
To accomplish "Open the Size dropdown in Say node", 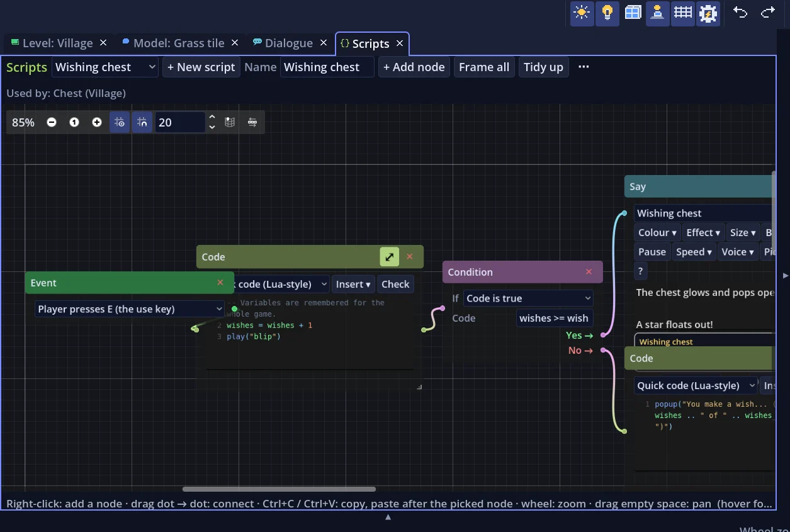I will [x=743, y=233].
